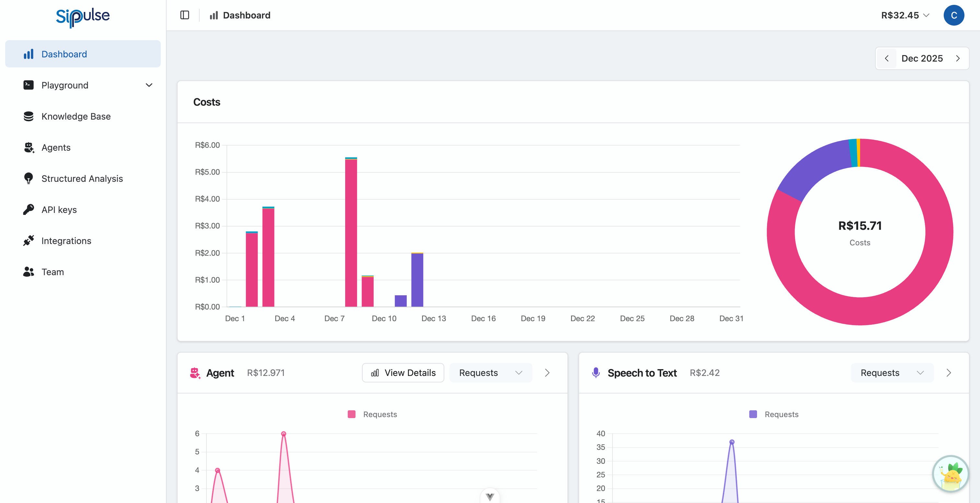Image resolution: width=980 pixels, height=503 pixels.
Task: Click the Knowledge Base database icon
Action: coord(29,116)
